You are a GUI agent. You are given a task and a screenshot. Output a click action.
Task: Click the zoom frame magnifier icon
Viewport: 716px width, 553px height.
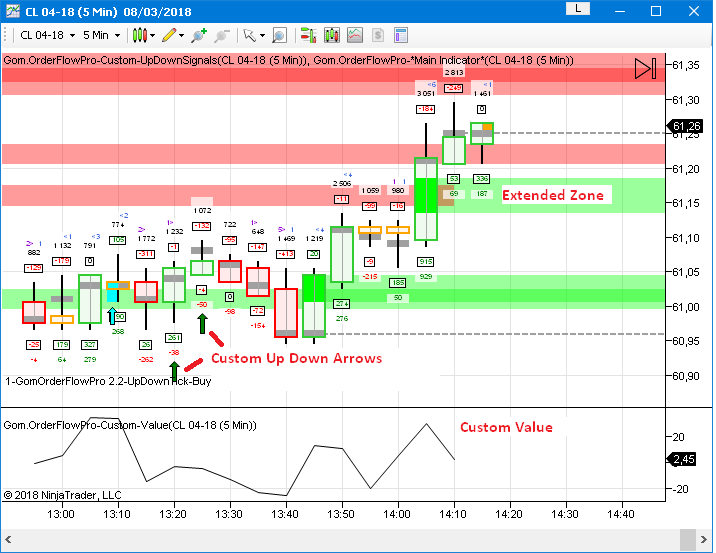279,35
